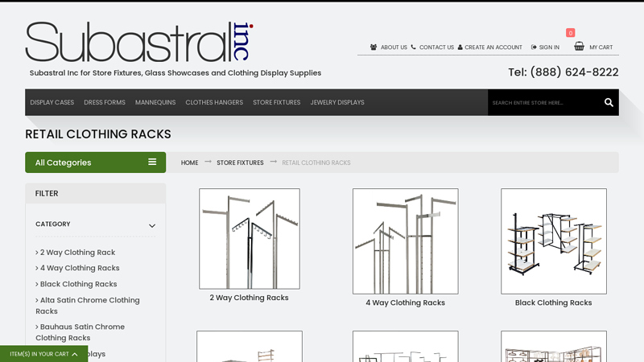644x362 pixels.
Task: Click the 4 Way Clothing Racks title
Action: point(406,302)
